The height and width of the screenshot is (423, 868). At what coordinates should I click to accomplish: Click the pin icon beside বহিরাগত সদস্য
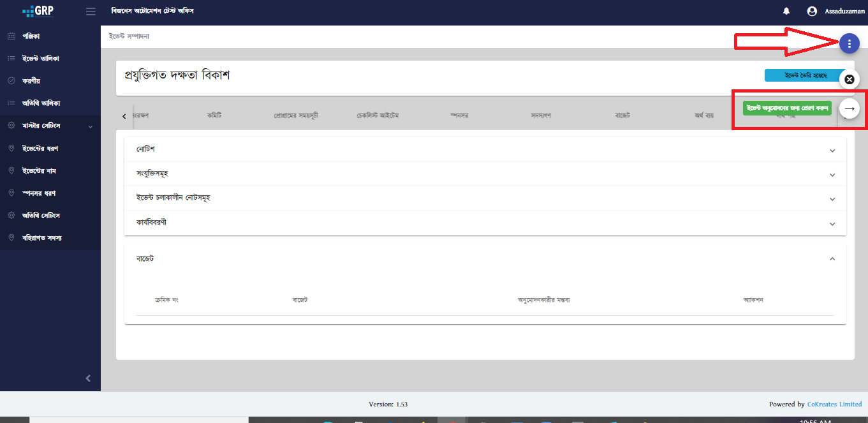(11, 238)
